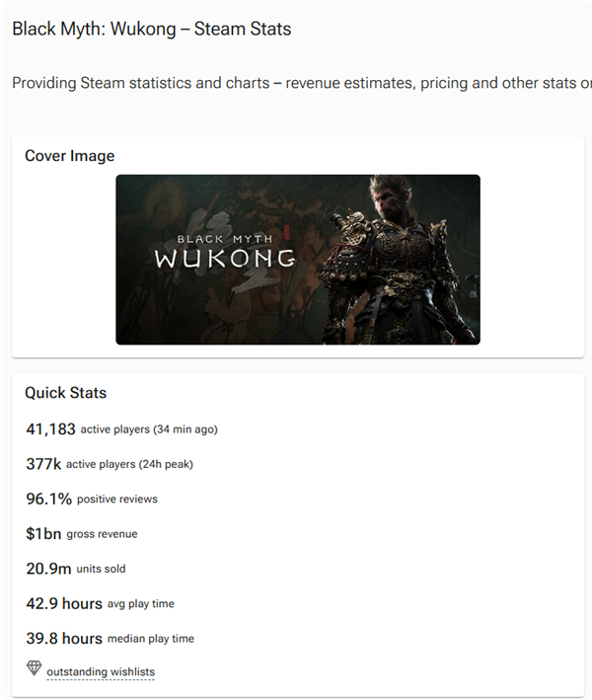Select the 377k 24h peak value
This screenshot has width=592, height=700.
pyautogui.click(x=43, y=464)
